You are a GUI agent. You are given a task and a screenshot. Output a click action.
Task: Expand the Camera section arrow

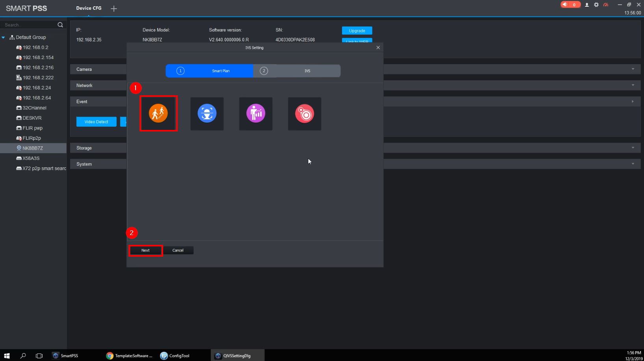coord(633,69)
